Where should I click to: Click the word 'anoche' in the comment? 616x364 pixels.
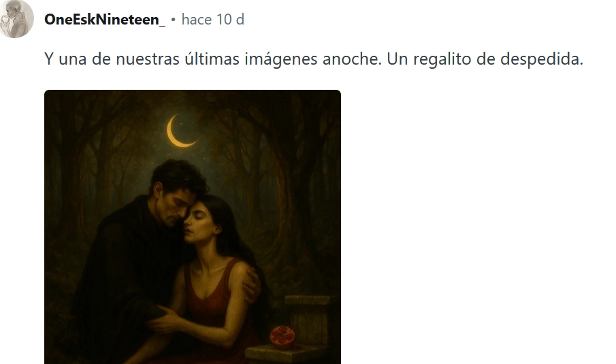click(x=352, y=59)
